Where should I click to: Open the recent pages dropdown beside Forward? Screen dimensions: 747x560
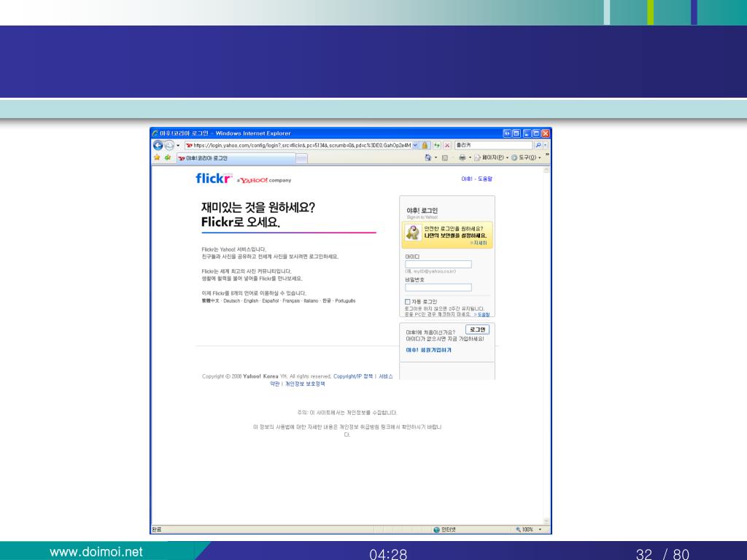178,145
